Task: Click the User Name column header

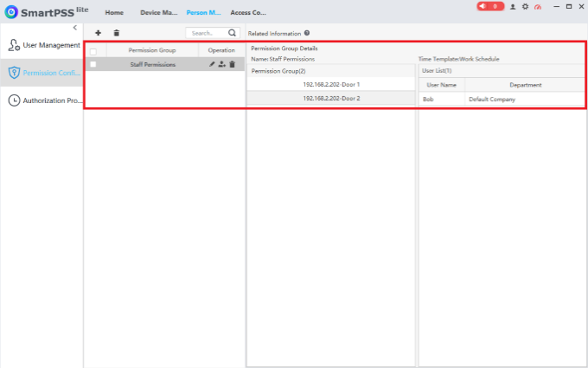Action: coord(442,85)
